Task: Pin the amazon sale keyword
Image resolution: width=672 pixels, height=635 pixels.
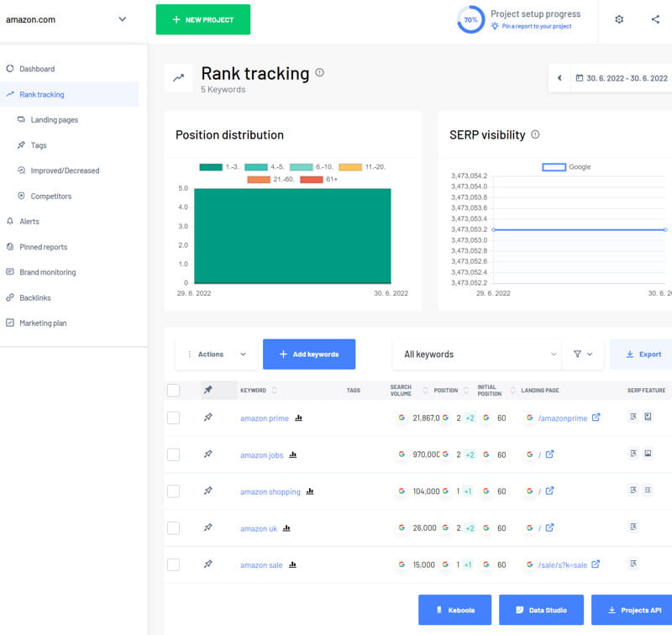Action: tap(207, 564)
